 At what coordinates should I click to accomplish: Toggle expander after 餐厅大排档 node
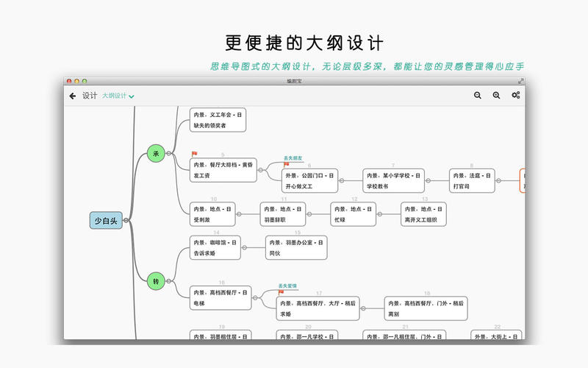point(260,170)
